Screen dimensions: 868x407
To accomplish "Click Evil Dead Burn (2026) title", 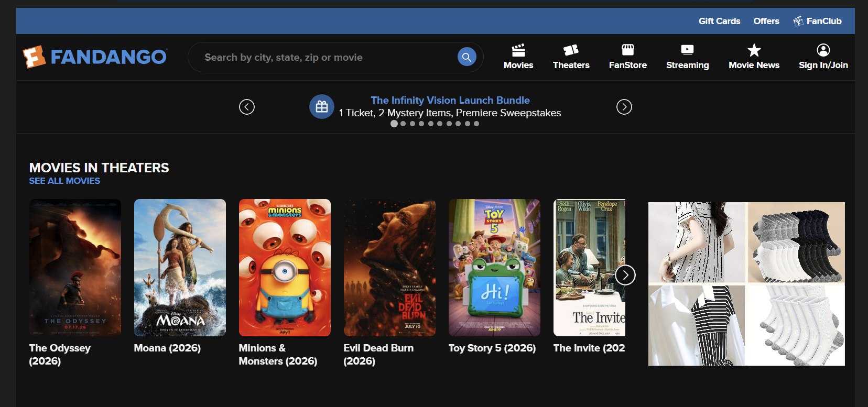I will click(x=378, y=355).
